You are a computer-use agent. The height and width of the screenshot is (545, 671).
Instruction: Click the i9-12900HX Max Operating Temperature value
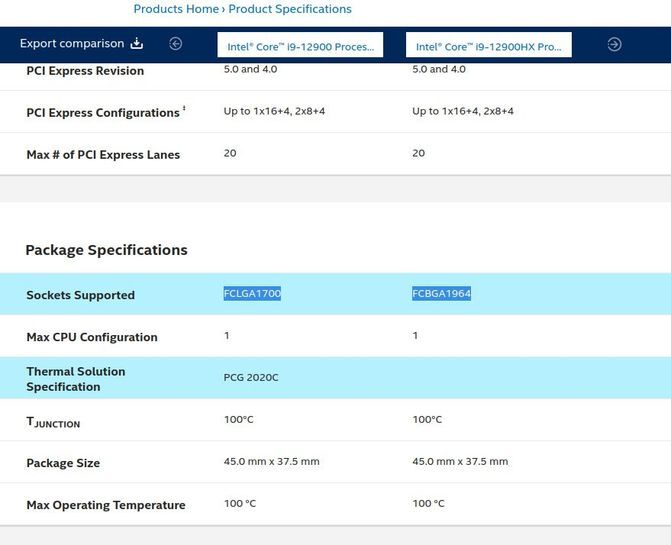click(428, 504)
